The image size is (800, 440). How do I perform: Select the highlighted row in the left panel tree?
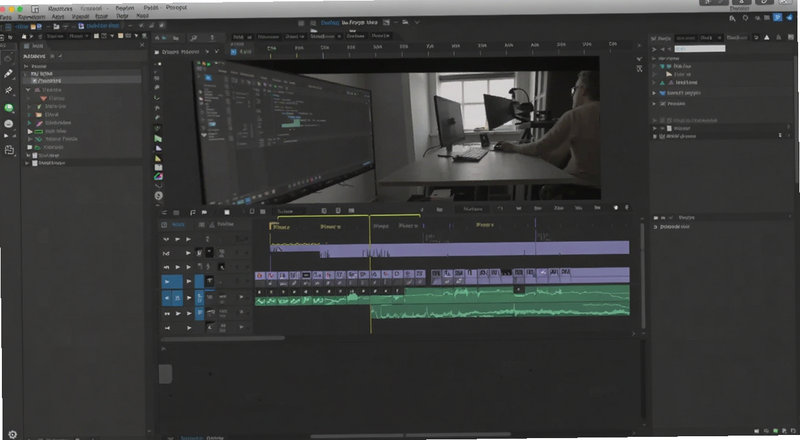(82, 81)
